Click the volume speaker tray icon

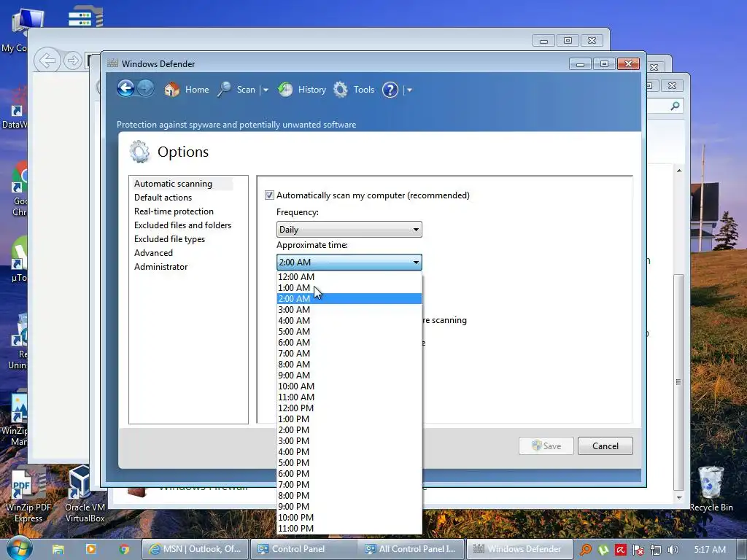(x=673, y=550)
